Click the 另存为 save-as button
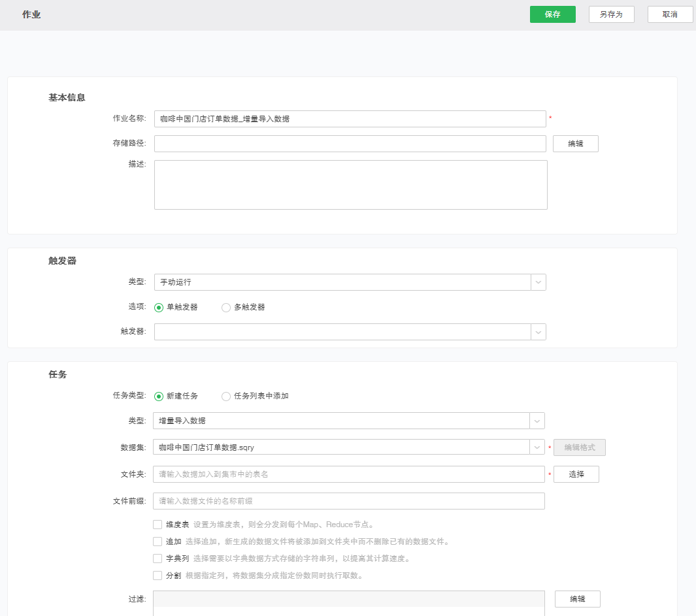The image size is (696, 616). pos(611,14)
